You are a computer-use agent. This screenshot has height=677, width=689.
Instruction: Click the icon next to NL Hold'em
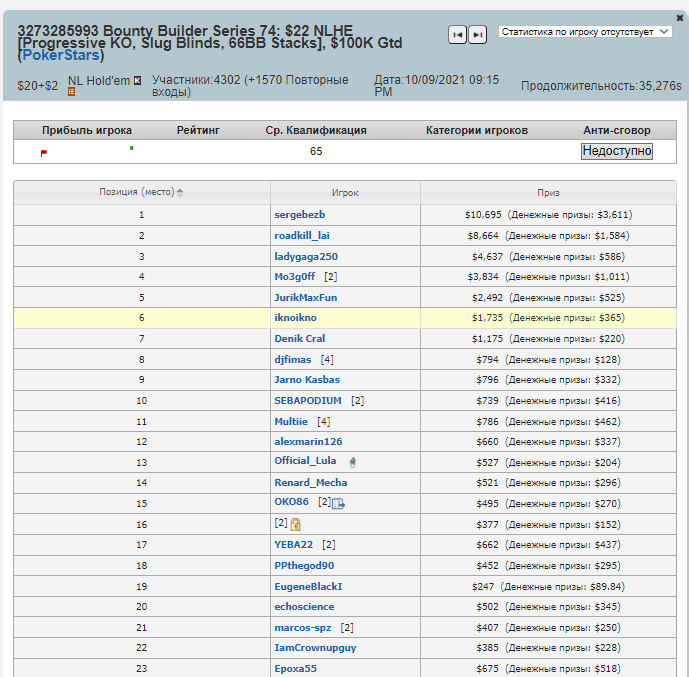(x=138, y=81)
